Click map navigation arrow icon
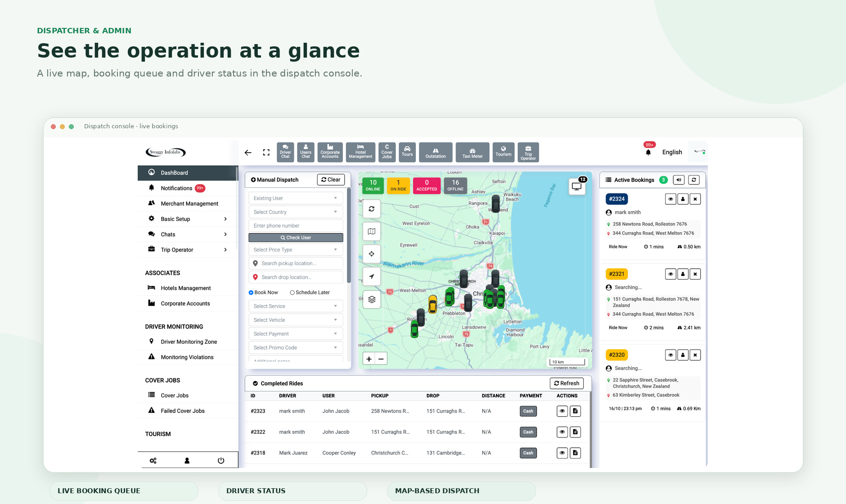The width and height of the screenshot is (846, 504). [372, 276]
